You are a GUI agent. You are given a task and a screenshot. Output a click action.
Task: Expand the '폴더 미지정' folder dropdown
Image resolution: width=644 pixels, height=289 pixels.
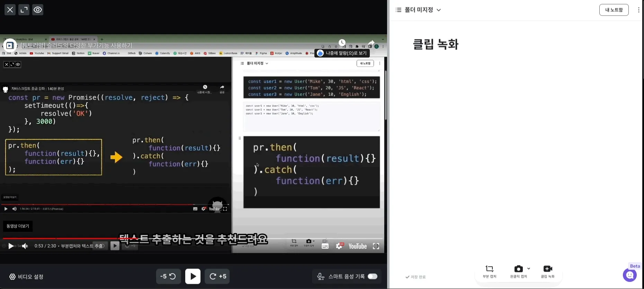coord(423,10)
